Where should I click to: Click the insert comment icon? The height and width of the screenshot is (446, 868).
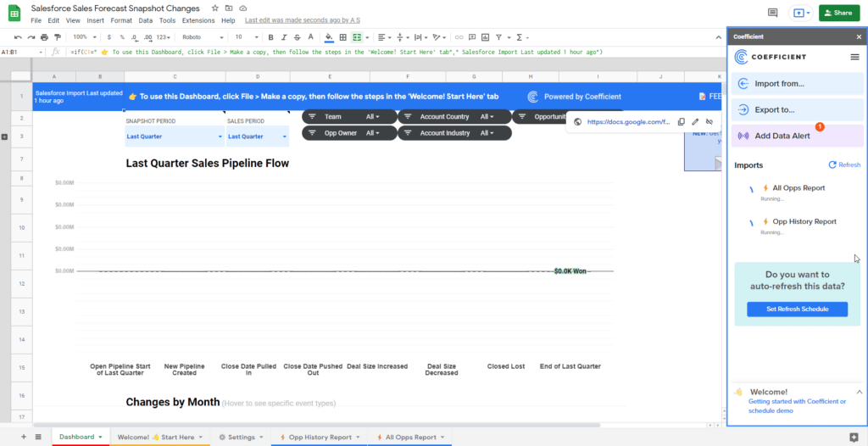click(x=472, y=37)
